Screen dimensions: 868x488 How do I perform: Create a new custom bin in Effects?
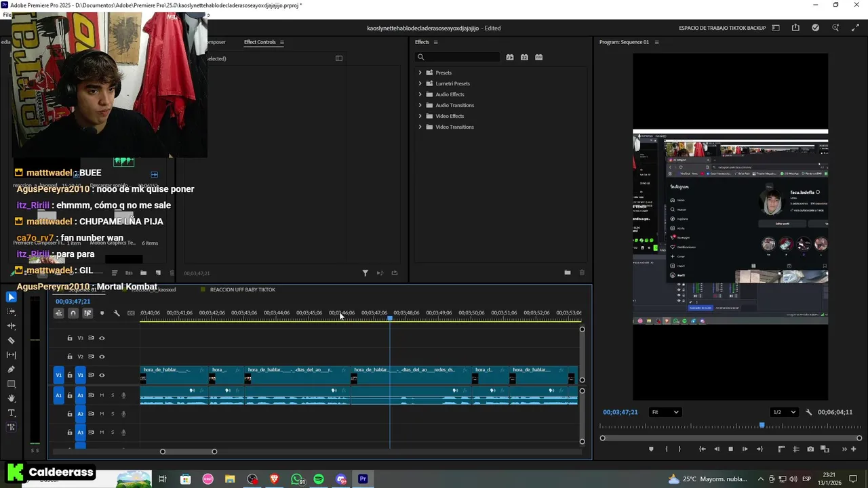pyautogui.click(x=567, y=272)
